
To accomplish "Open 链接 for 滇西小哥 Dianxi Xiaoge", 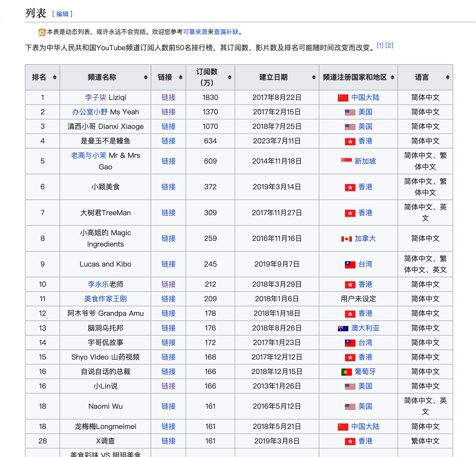I will click(x=168, y=126).
